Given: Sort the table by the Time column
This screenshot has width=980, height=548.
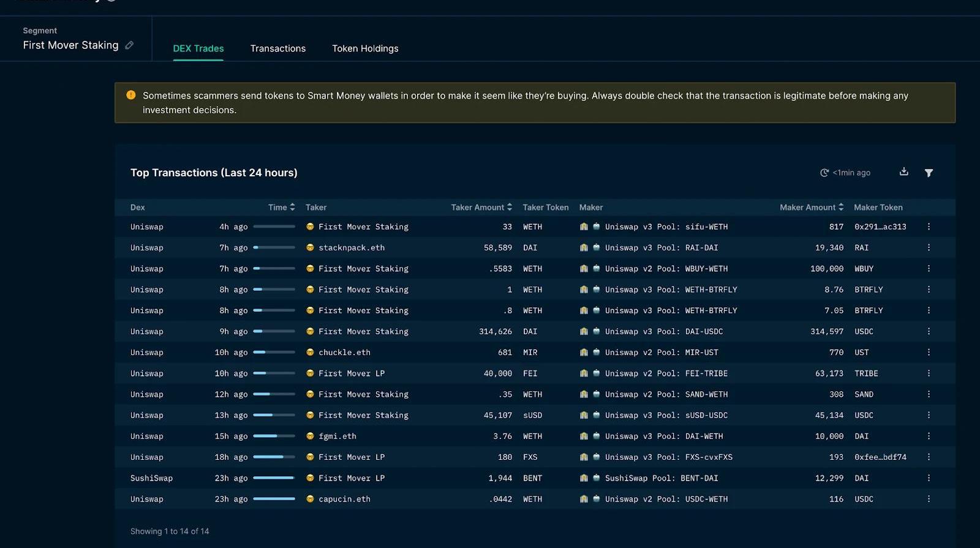Looking at the screenshot, I should [x=281, y=208].
